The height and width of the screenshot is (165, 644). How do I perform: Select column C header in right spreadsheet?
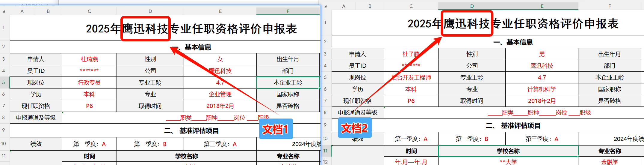(411, 6)
